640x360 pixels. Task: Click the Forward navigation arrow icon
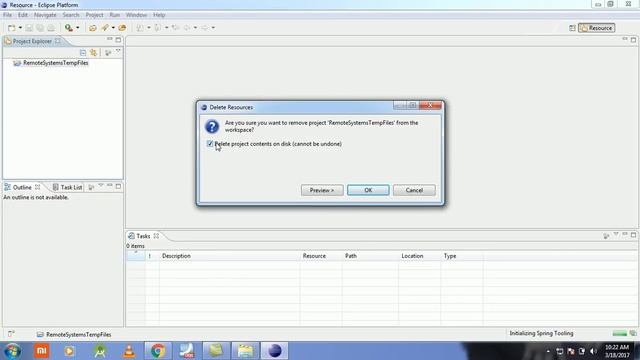pos(204,28)
